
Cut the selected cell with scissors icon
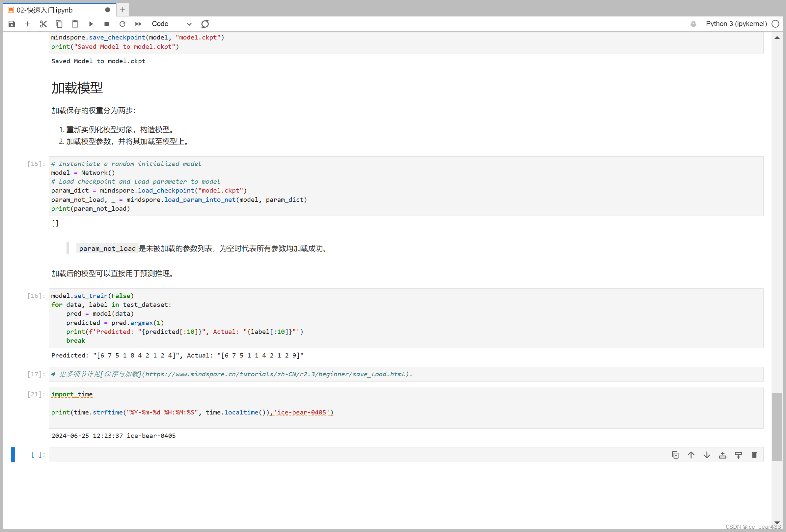43,24
